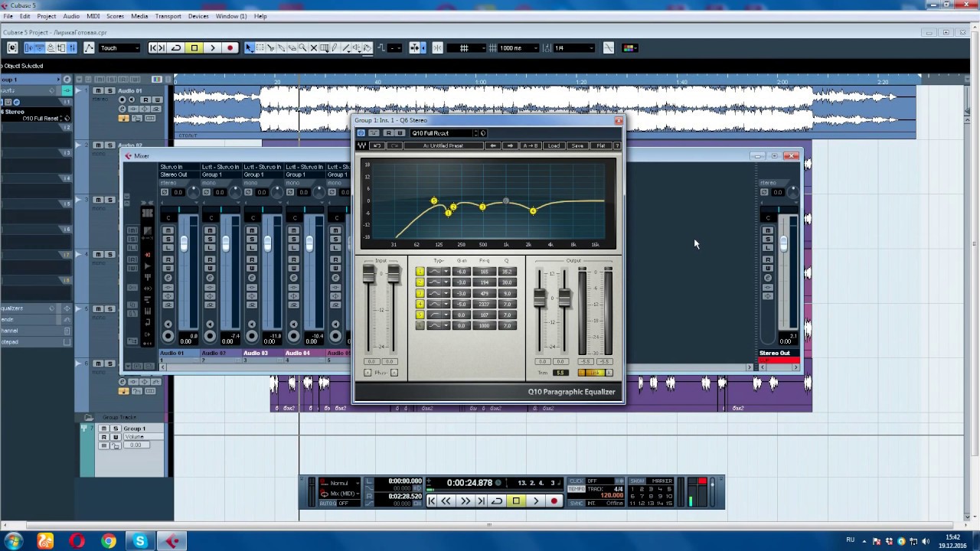Image resolution: width=980 pixels, height=551 pixels.
Task: Open Normal record mode dropdown
Action: pos(338,483)
